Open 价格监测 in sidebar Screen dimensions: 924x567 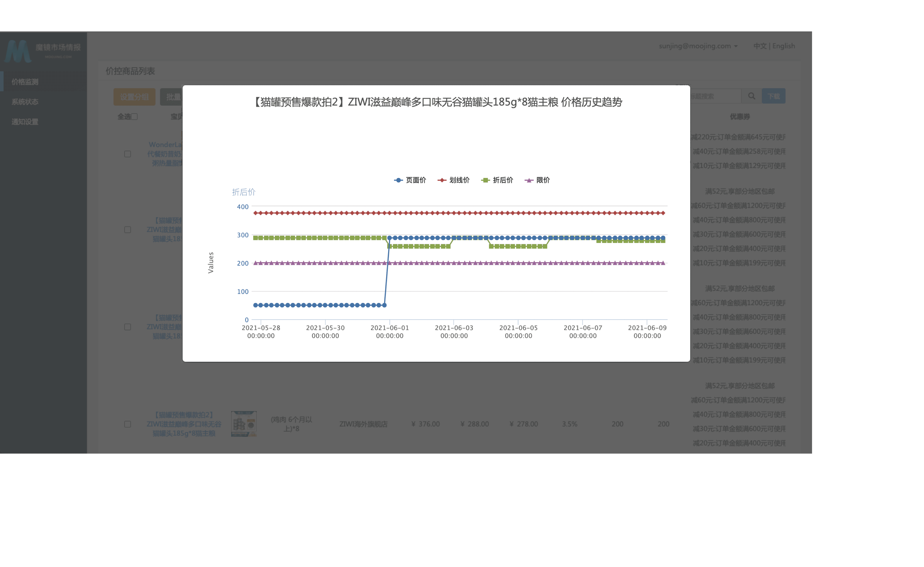25,82
